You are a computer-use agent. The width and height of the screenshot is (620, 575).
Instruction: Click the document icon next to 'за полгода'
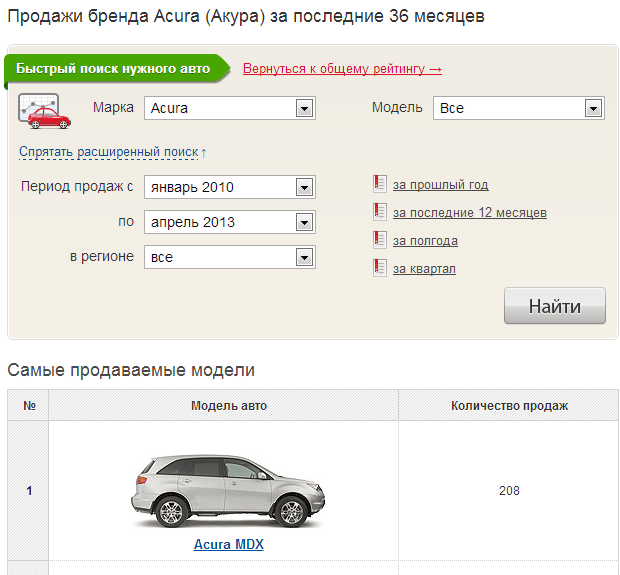pos(379,240)
